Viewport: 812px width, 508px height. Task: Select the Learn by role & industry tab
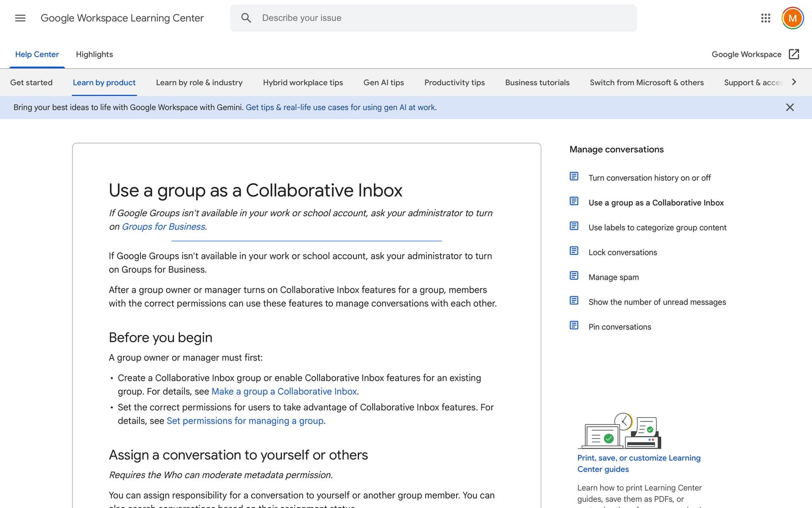[x=199, y=83]
